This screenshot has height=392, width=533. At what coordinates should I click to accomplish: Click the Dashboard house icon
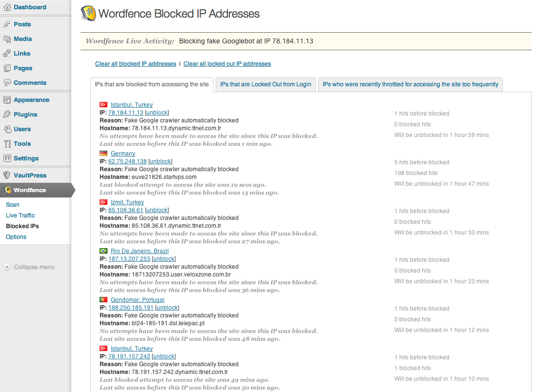click(7, 7)
